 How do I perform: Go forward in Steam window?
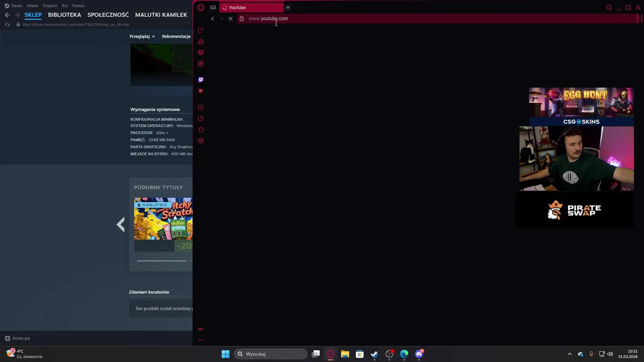coord(18,15)
